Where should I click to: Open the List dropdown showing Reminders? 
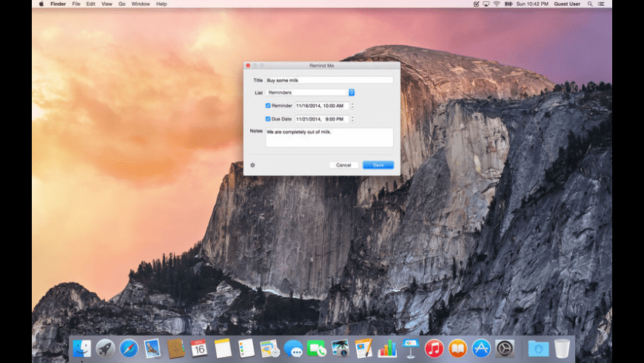point(310,93)
